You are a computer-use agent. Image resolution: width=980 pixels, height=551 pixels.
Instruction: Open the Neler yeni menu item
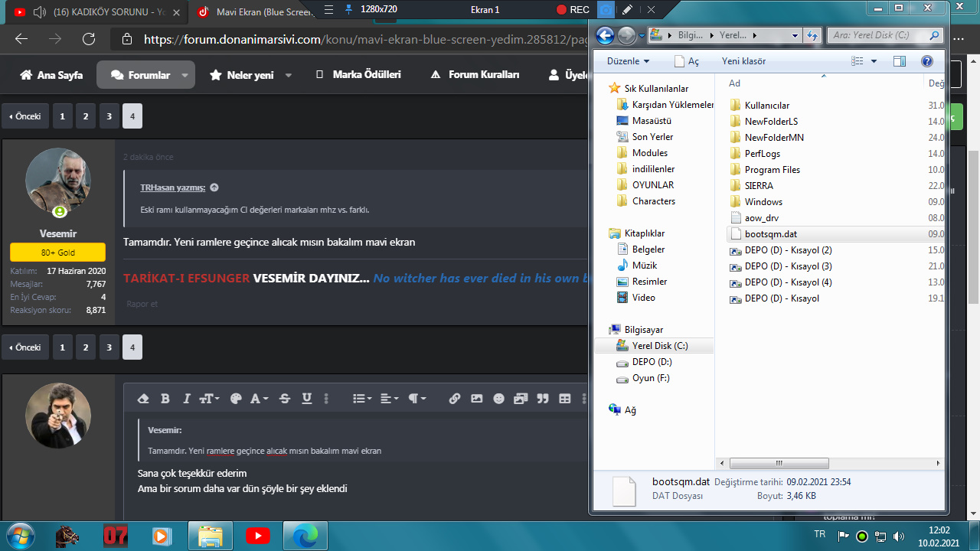pos(241,75)
